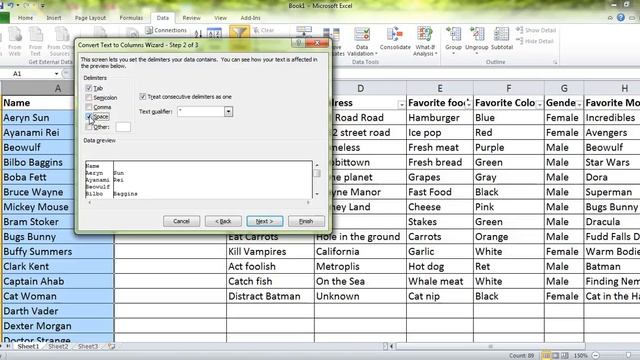Open the Excel Help question mark icon

tap(621, 18)
